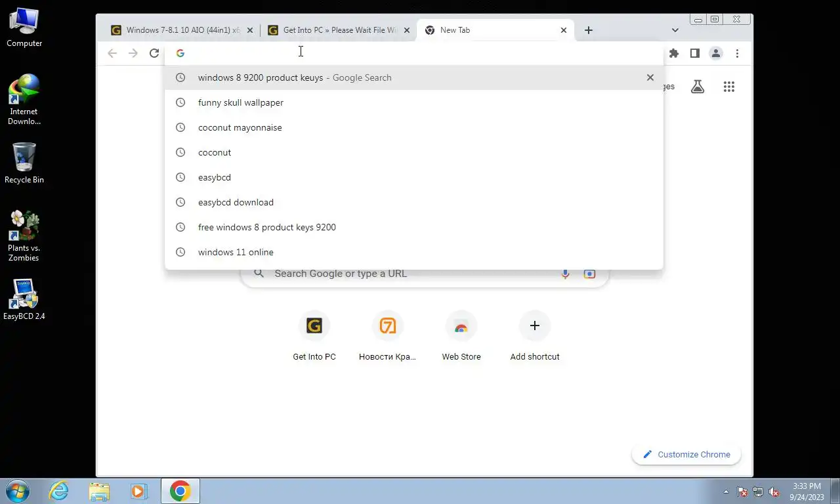Open the Chrome profile avatar
Image resolution: width=840 pixels, height=504 pixels.
pyautogui.click(x=716, y=53)
